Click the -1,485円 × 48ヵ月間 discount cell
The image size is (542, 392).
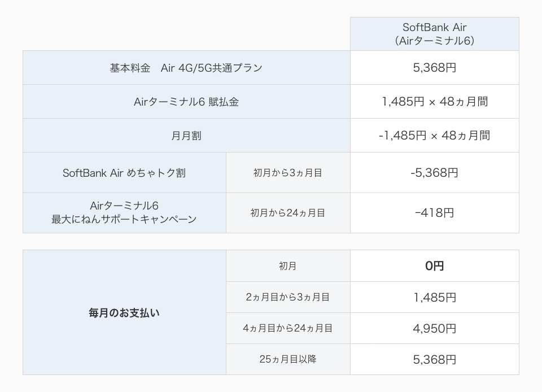point(434,136)
